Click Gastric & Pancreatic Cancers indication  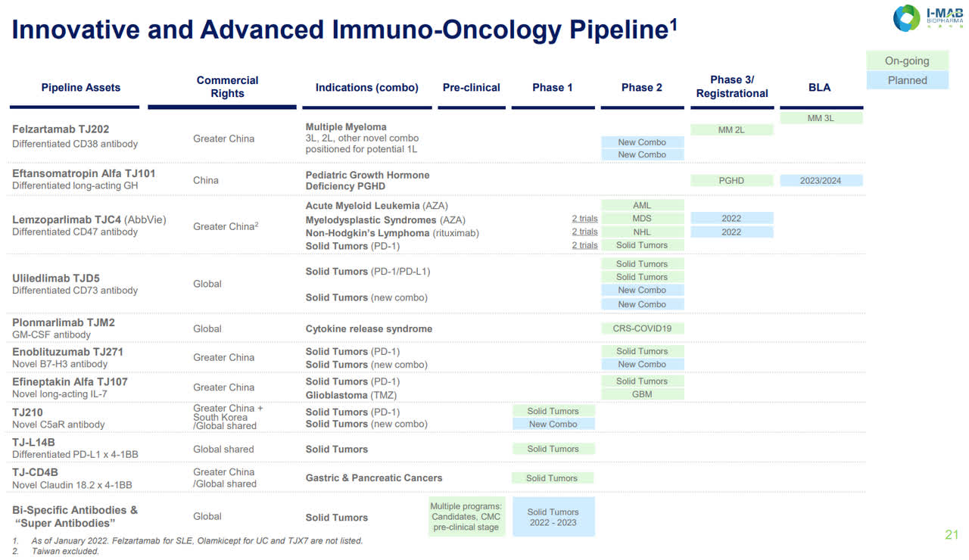(374, 478)
